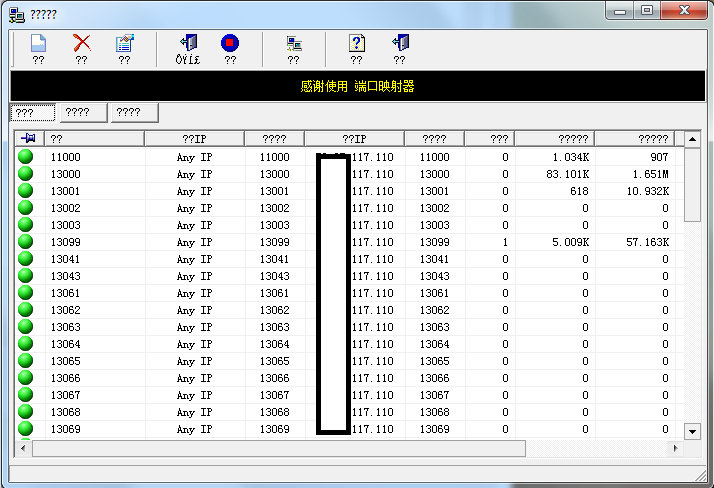Click the red X delete toolbar icon
The height and width of the screenshot is (488, 714).
pyautogui.click(x=82, y=43)
